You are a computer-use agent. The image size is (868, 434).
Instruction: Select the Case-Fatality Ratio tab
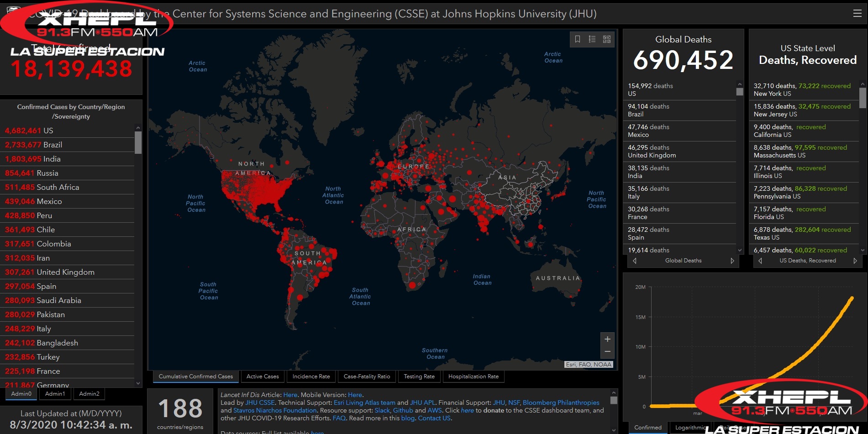click(x=367, y=376)
